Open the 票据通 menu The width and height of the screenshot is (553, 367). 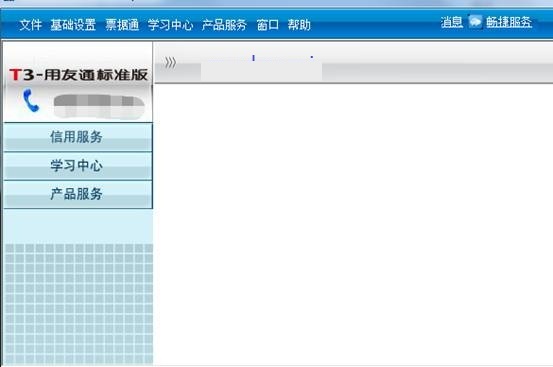[x=122, y=25]
